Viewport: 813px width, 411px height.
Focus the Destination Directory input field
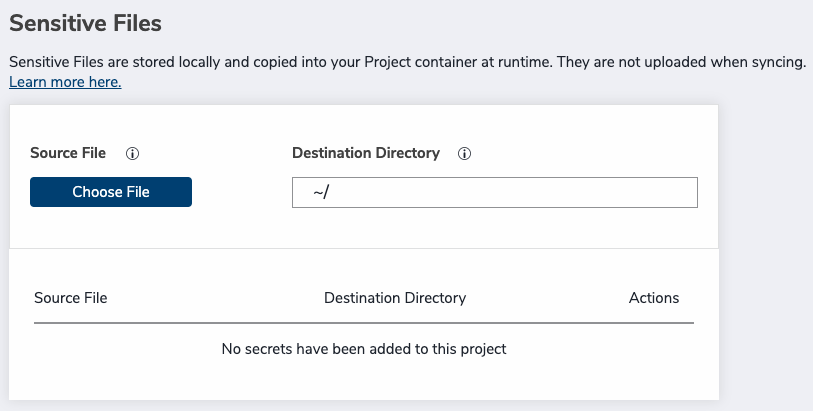[x=494, y=192]
